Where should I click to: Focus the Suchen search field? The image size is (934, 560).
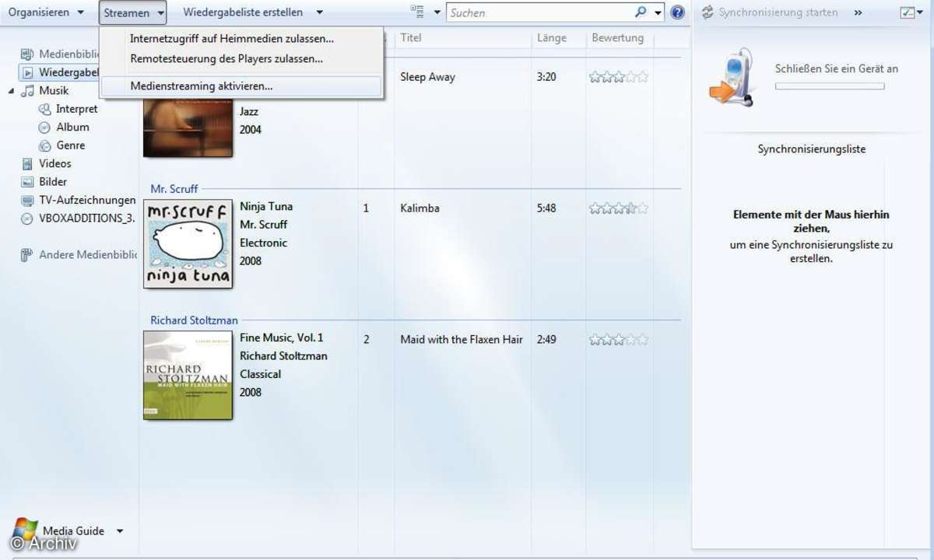(539, 12)
